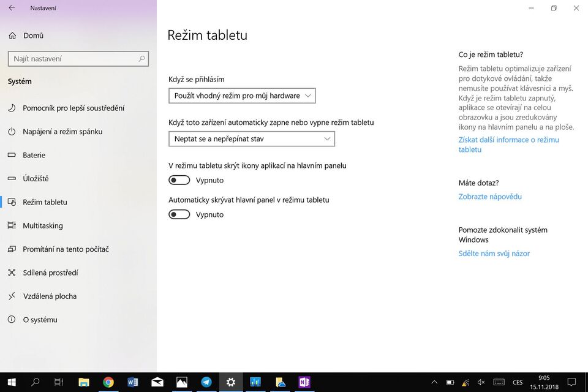Open Napájení a režim spánku settings
Image resolution: width=588 pixels, height=392 pixels.
coord(63,131)
